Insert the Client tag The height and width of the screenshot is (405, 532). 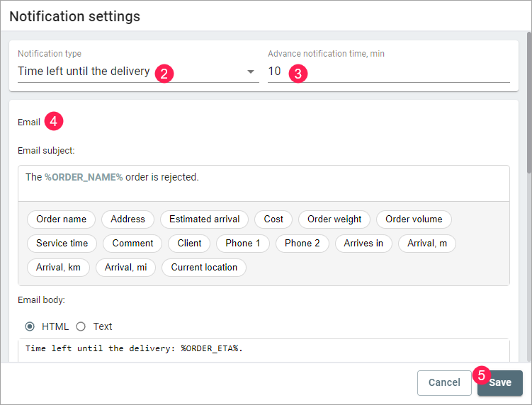coord(189,244)
